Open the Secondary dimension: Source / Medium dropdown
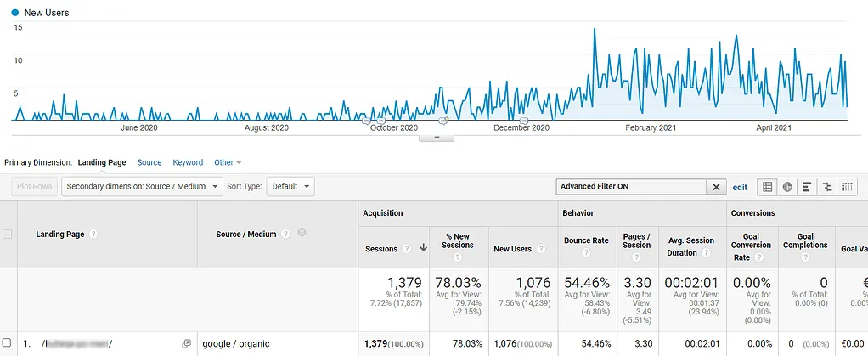Screen dimensions: 868x356 (x=143, y=187)
